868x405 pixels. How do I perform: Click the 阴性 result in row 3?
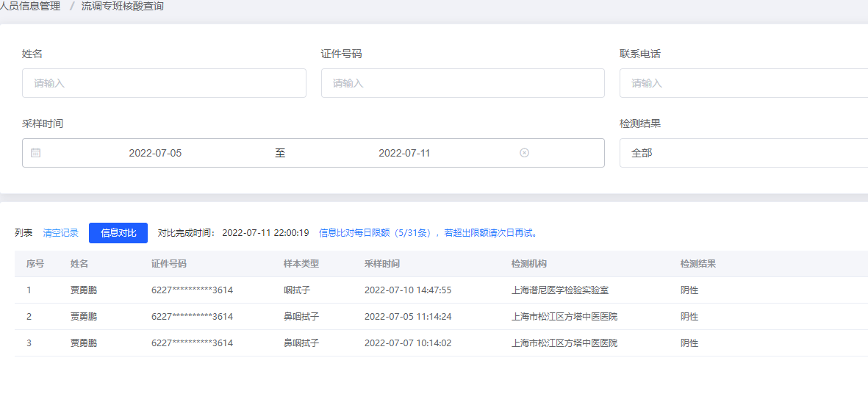point(689,343)
